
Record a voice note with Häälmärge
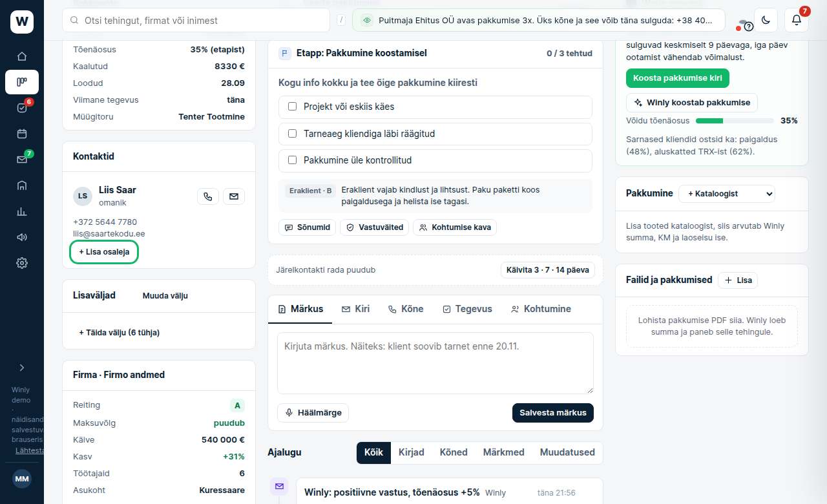pyautogui.click(x=313, y=413)
